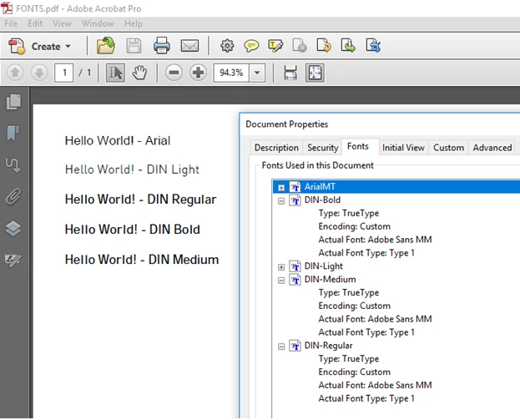Click the delete page toolbar icon
Screen dimensions: 520x420
click(300, 46)
